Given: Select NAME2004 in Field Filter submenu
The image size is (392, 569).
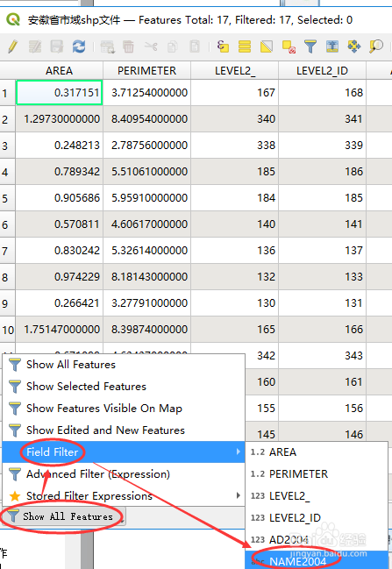Looking at the screenshot, I should 317,560.
